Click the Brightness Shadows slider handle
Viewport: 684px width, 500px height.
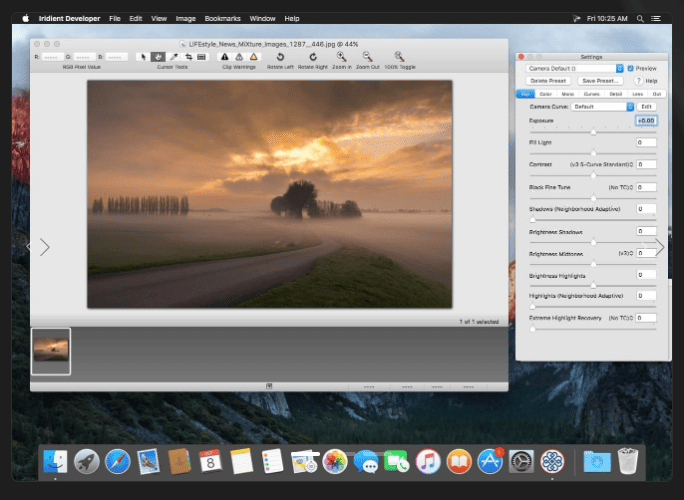[593, 242]
